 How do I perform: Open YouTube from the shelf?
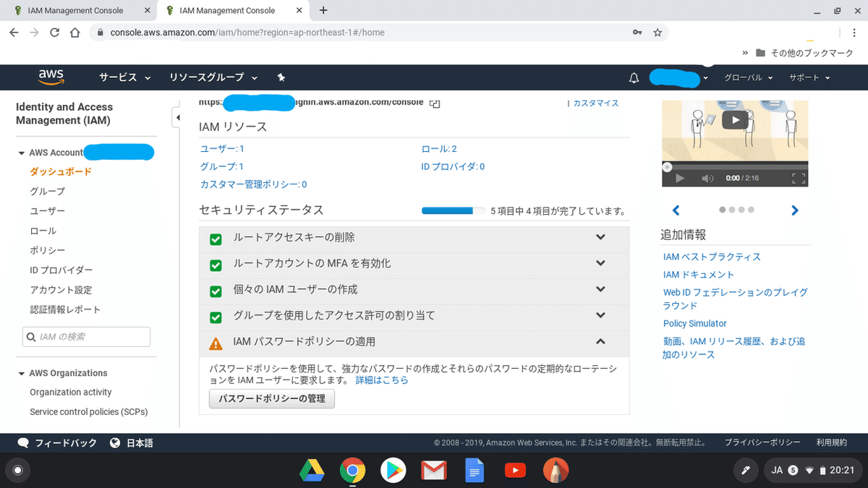coord(515,470)
